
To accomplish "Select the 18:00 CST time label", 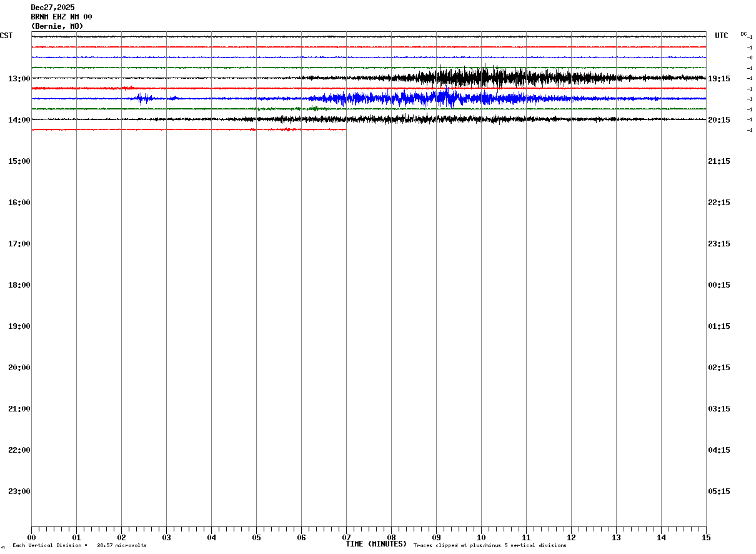I will [19, 285].
